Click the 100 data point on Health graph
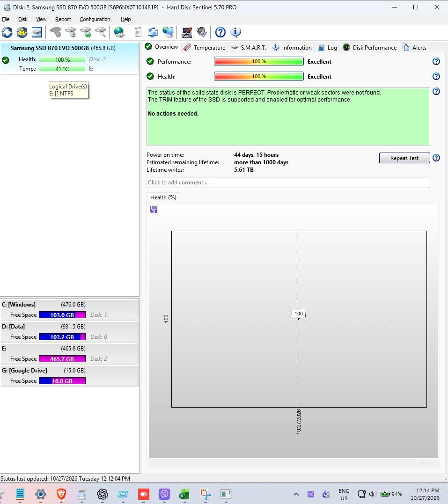 click(x=299, y=319)
